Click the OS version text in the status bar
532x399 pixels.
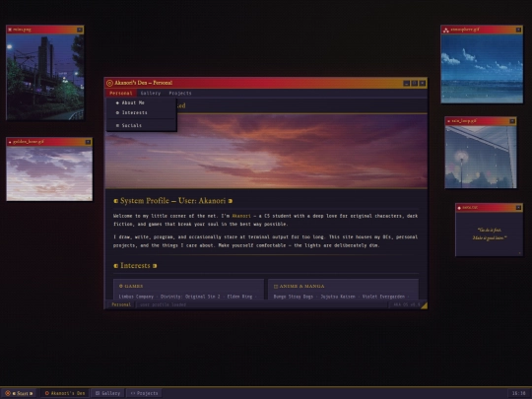pos(407,304)
